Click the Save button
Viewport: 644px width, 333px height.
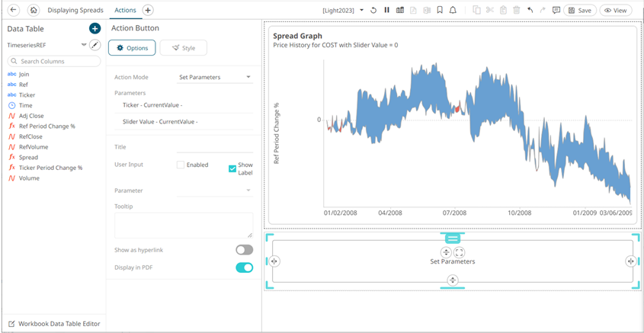579,11
